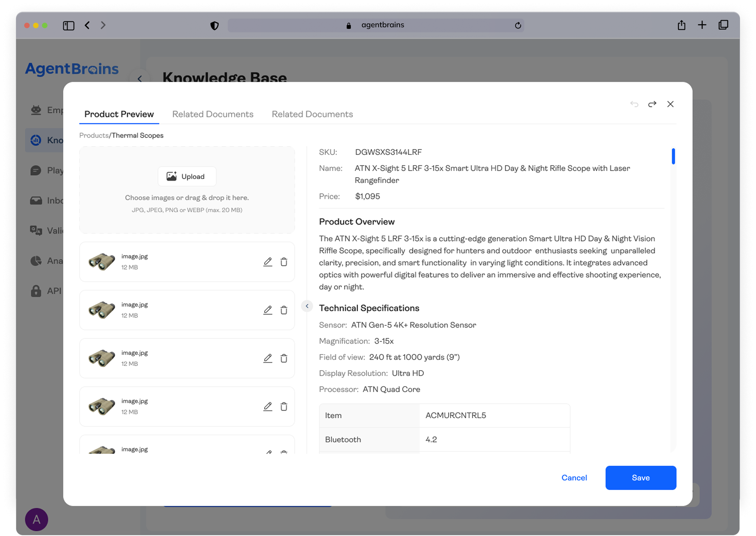This screenshot has height=536, width=756.
Task: Toggle Safari sidebar panel icon
Action: tap(69, 25)
